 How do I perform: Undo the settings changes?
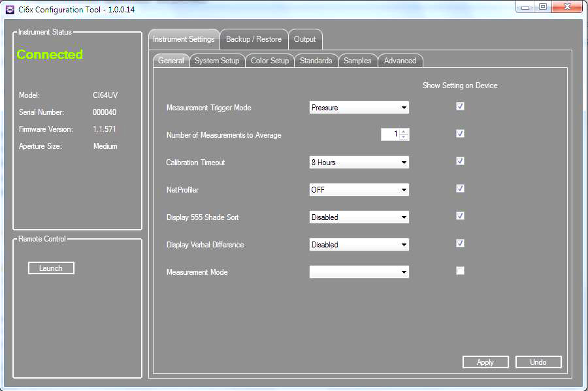pyautogui.click(x=538, y=362)
